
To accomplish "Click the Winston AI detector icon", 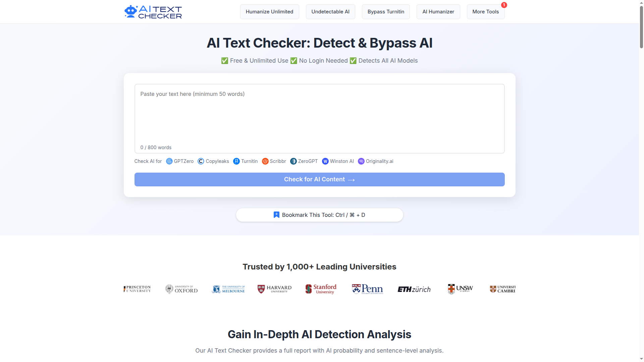I will coord(325,161).
